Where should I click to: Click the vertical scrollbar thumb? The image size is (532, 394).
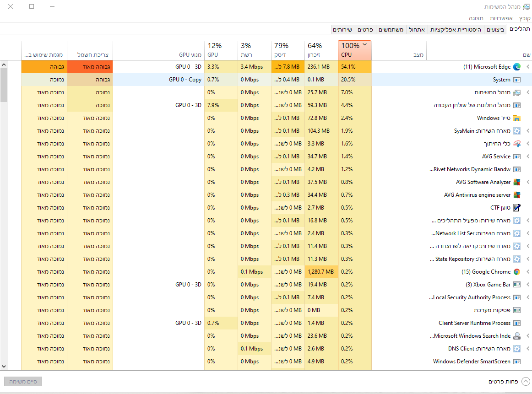pos(4,85)
